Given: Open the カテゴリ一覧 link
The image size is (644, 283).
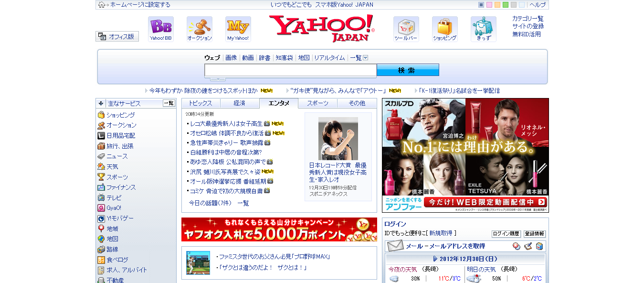Looking at the screenshot, I should [528, 19].
